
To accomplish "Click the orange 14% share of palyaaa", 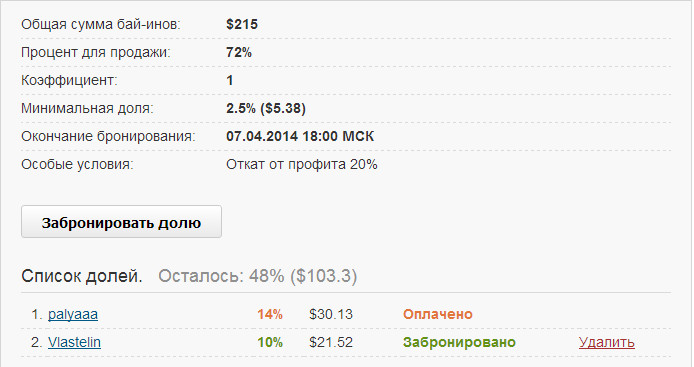I will 270,314.
